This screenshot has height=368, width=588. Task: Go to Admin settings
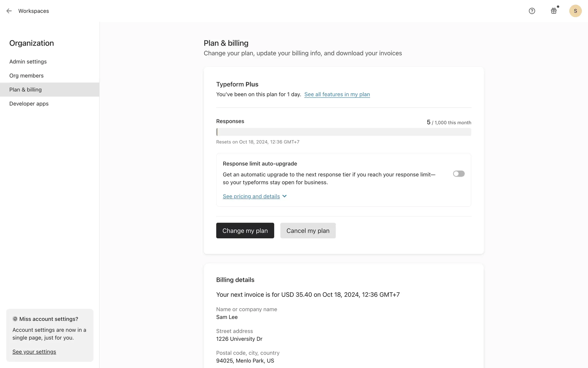coord(28,62)
